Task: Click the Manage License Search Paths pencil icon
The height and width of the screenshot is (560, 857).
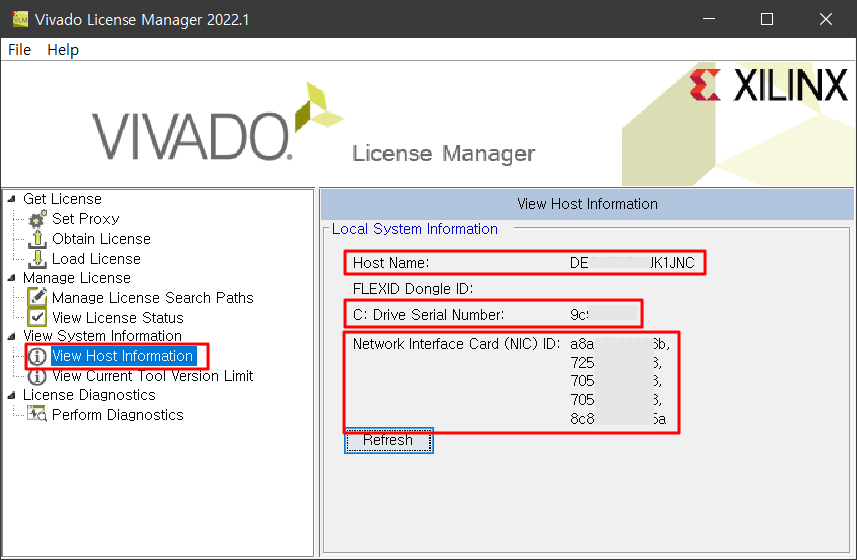Action: [37, 298]
